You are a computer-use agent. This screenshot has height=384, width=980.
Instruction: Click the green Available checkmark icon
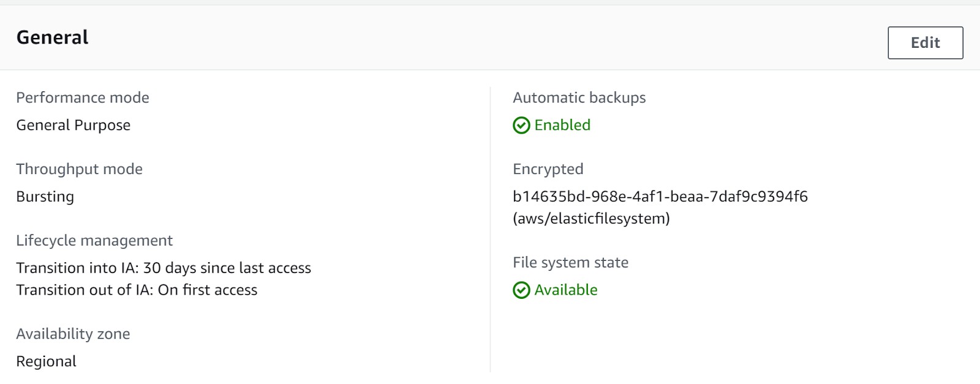tap(521, 290)
